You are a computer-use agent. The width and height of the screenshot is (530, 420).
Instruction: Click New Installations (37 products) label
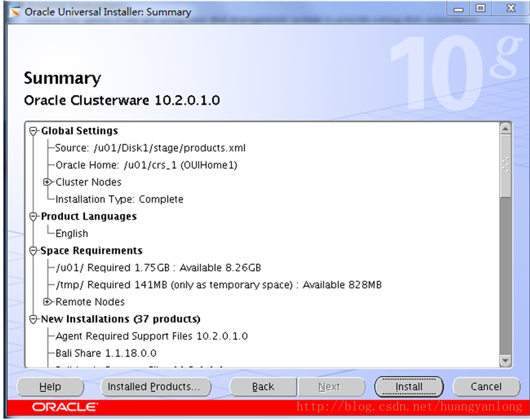tap(121, 319)
